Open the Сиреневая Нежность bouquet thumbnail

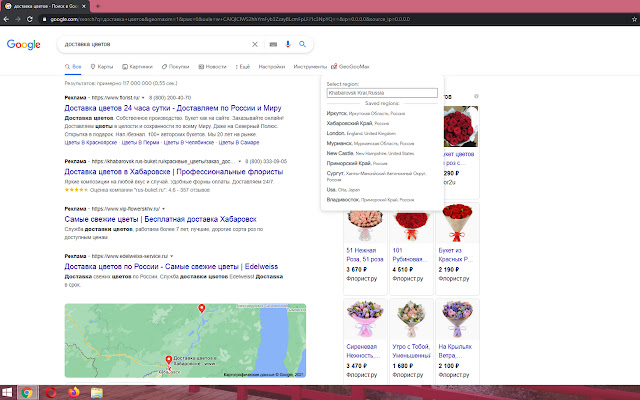(x=365, y=319)
